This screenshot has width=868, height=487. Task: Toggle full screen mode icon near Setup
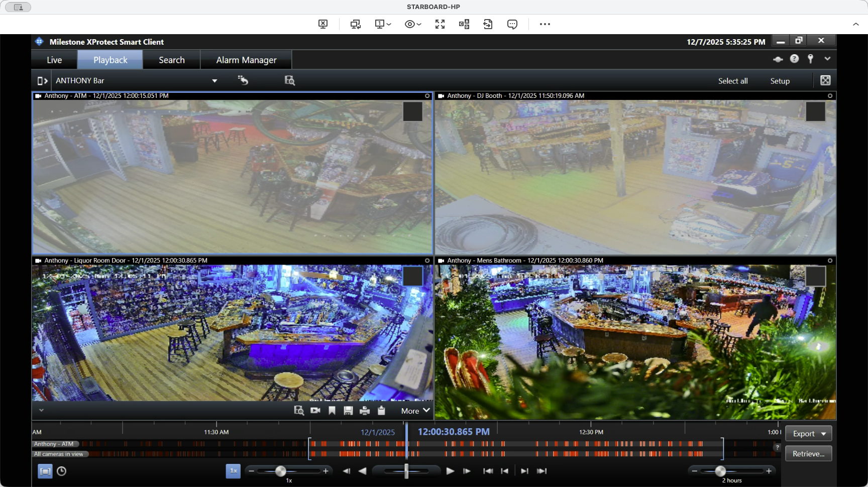[x=825, y=80]
